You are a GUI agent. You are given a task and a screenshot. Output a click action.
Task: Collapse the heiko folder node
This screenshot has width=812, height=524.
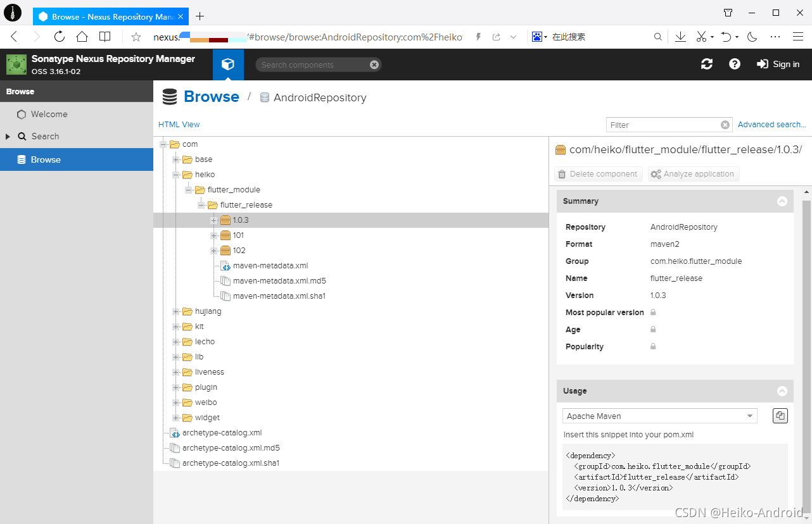click(176, 175)
